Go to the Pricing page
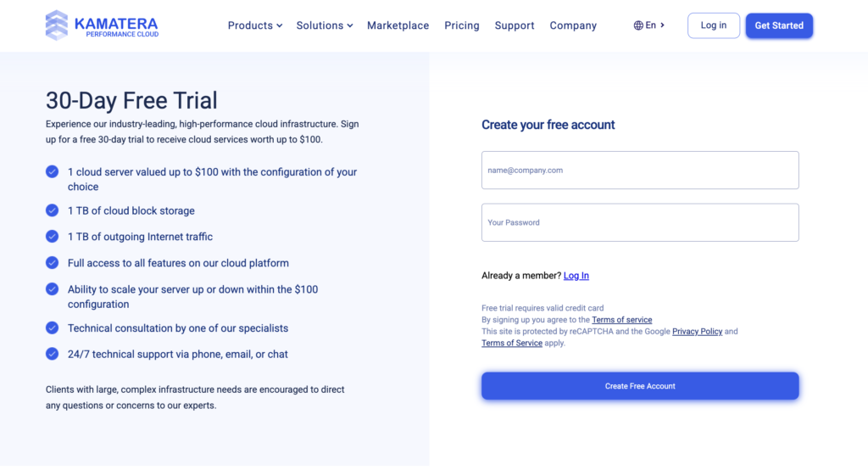The image size is (868, 476). pos(462,25)
